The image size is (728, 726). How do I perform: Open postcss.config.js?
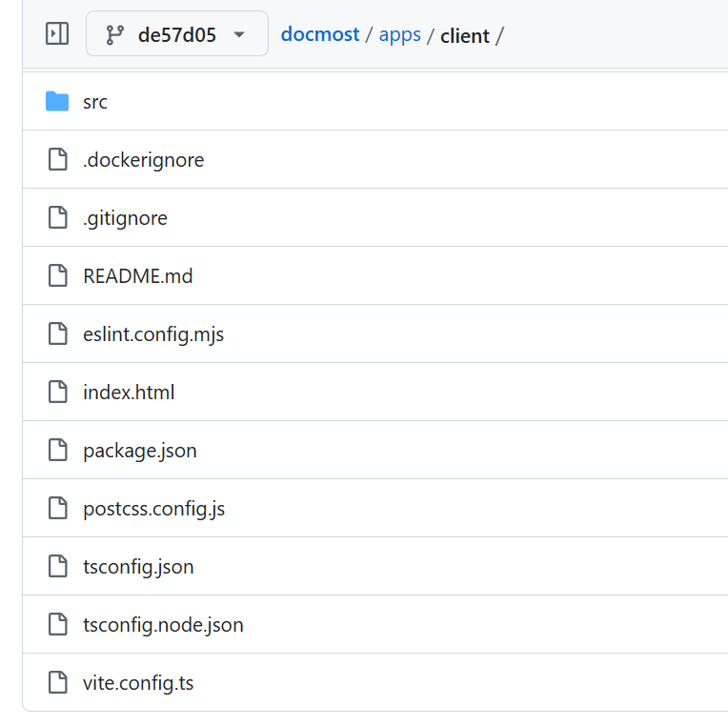click(154, 509)
